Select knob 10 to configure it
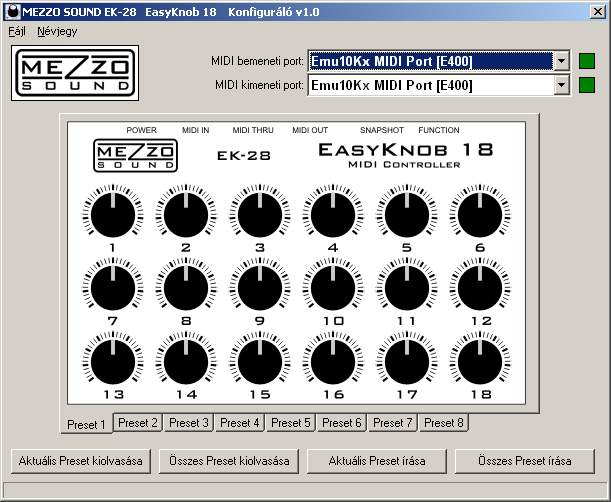Screen dimensions: 611x502 (333, 288)
